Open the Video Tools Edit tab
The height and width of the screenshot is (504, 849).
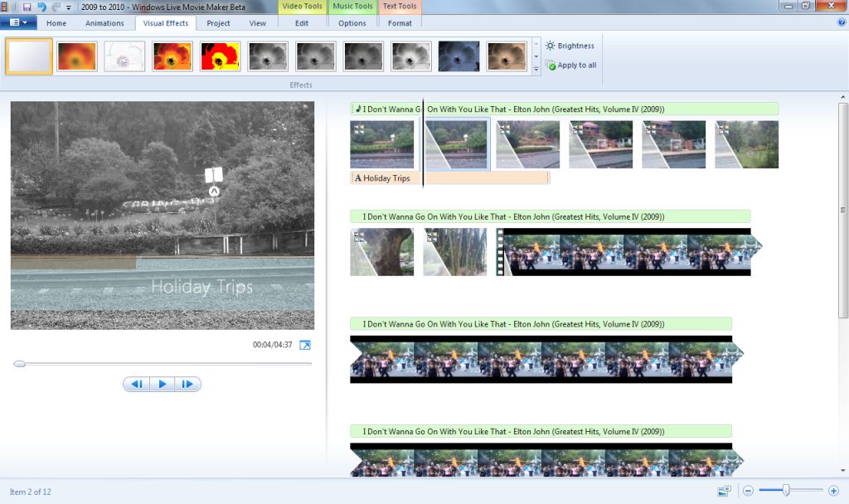click(302, 23)
